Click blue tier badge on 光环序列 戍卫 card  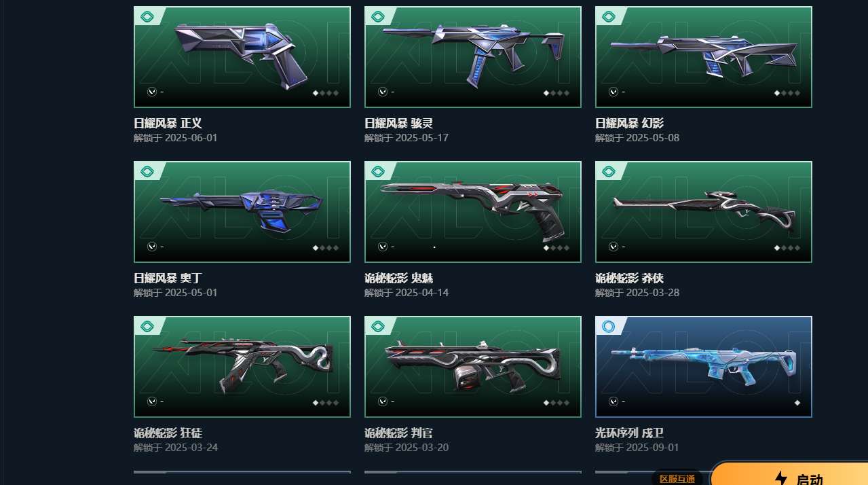(x=608, y=326)
